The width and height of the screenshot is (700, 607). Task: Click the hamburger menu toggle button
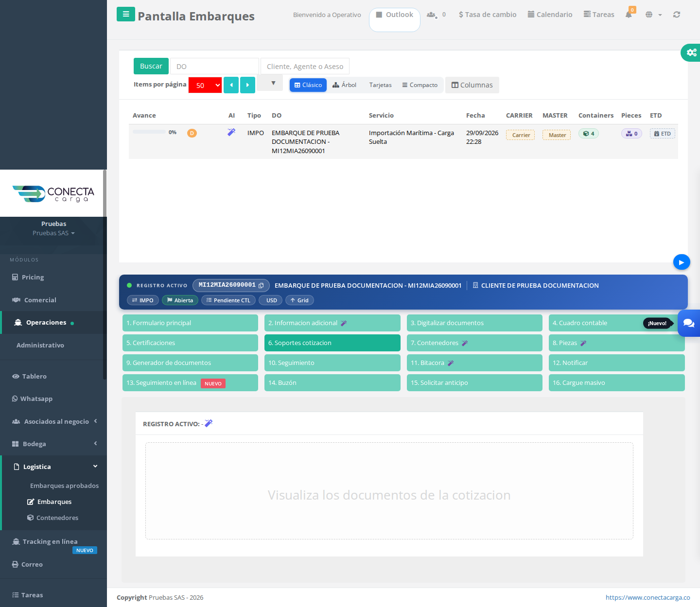126,14
